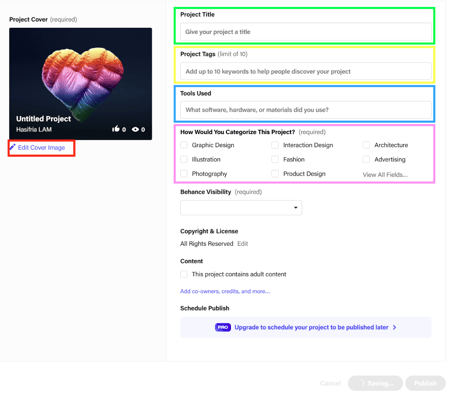Click the chevron arrow after upgrade text
Image resolution: width=452 pixels, height=400 pixels.
pos(395,327)
